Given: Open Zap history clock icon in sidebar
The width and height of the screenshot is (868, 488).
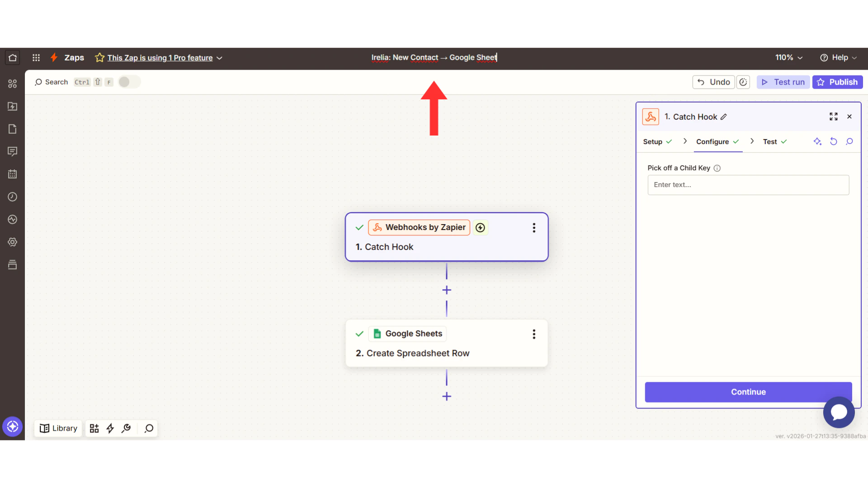Looking at the screenshot, I should (12, 197).
